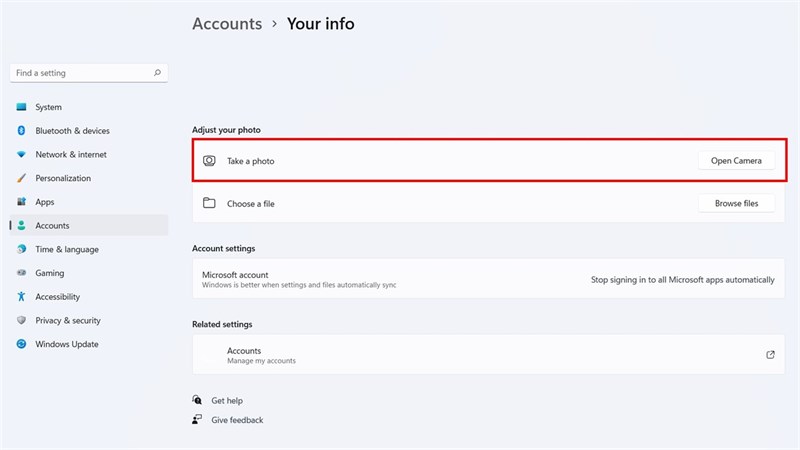Click the Accessibility figure icon
The width and height of the screenshot is (800, 450).
coord(21,296)
